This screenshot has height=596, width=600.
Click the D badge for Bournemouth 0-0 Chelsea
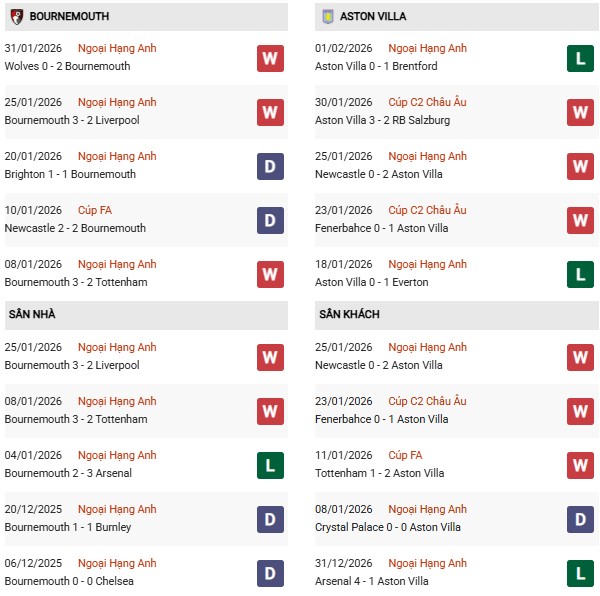pos(270,573)
